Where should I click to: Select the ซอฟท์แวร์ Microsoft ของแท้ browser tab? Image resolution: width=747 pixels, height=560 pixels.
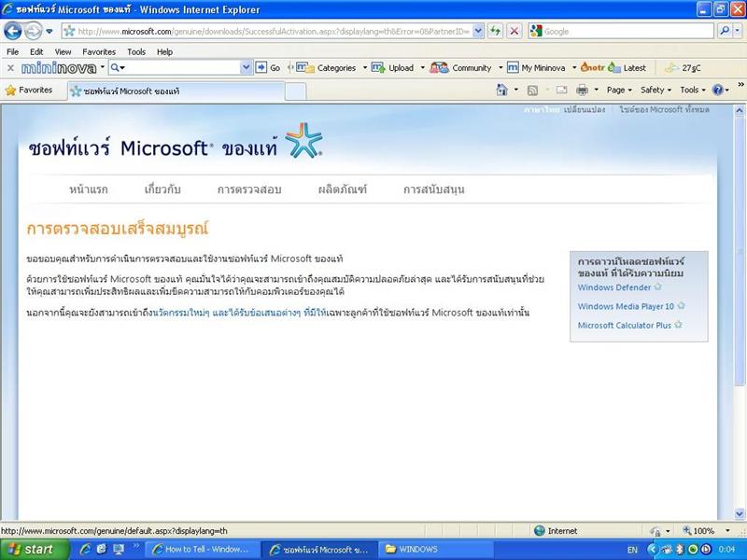point(176,91)
